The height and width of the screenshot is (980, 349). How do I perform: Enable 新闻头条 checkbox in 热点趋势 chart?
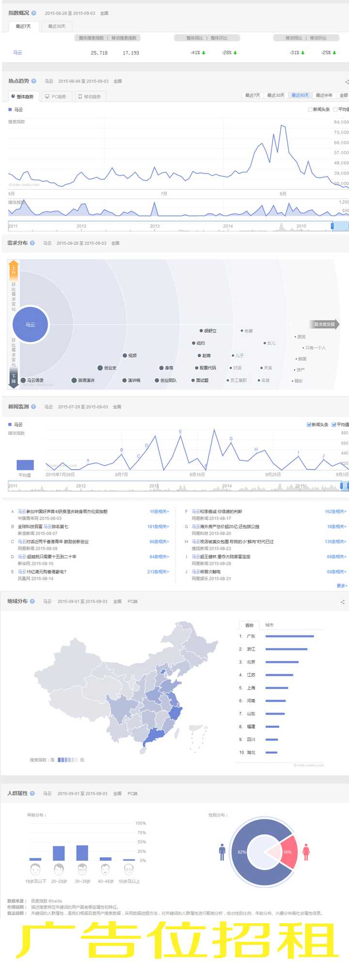(310, 110)
